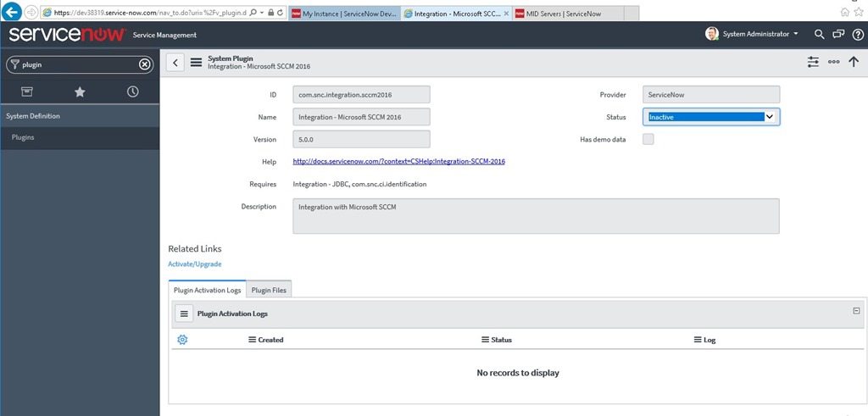
Task: Click the browser refresh icon
Action: [x=281, y=12]
